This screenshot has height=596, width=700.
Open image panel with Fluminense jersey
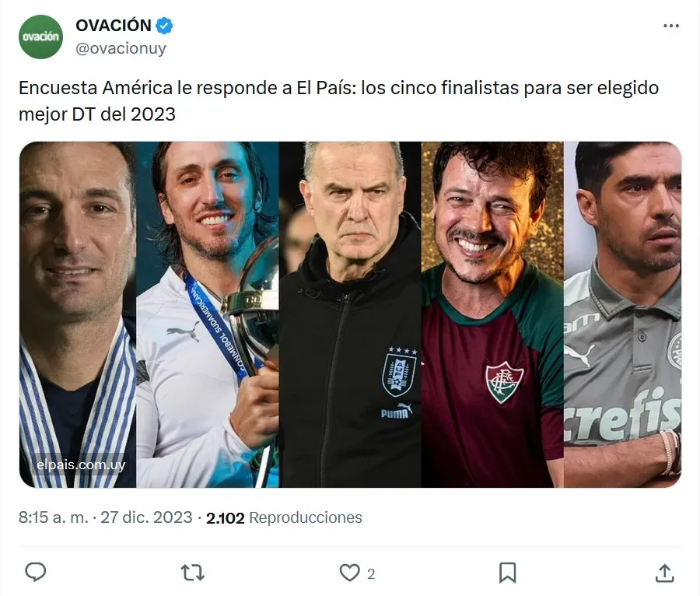[492, 315]
